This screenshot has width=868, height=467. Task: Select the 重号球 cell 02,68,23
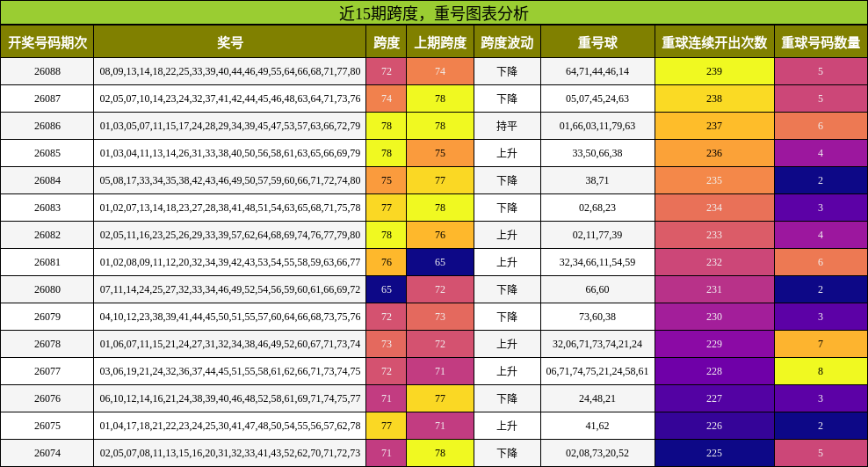(x=597, y=208)
